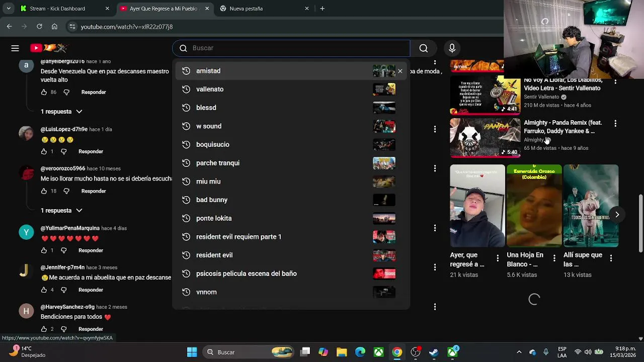The height and width of the screenshot is (362, 644).
Task: Expand 1 respuesta under veroorozco5966 comment
Action: point(61,211)
